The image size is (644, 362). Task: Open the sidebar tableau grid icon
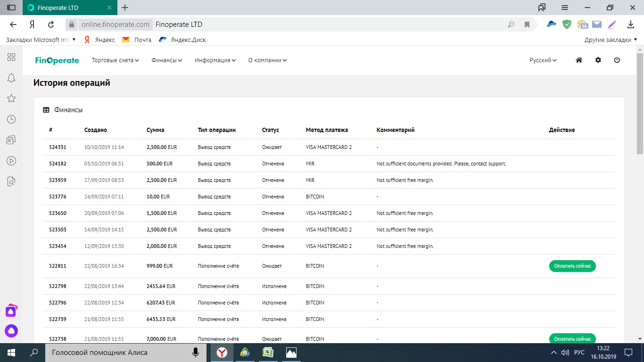click(11, 57)
